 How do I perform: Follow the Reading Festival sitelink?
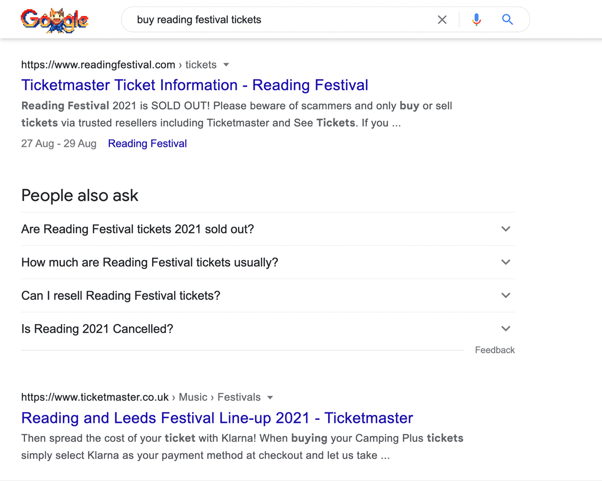[147, 144]
